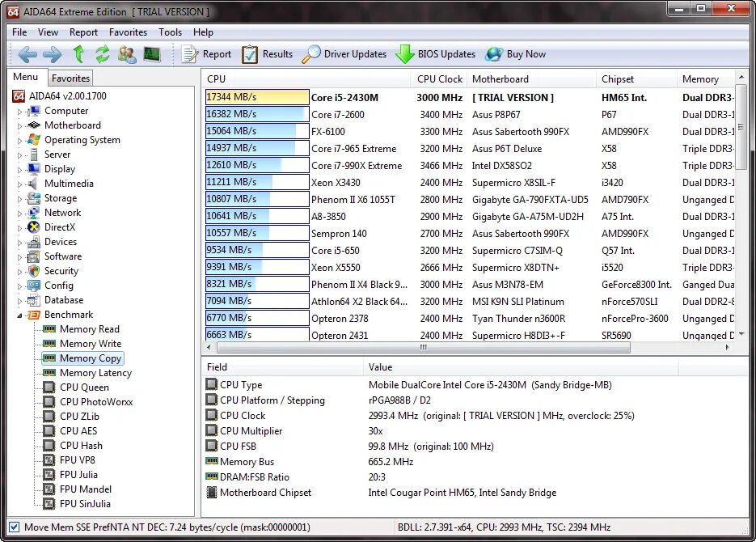The width and height of the screenshot is (756, 542).
Task: Expand the Storage tree node
Action: pos(19,199)
